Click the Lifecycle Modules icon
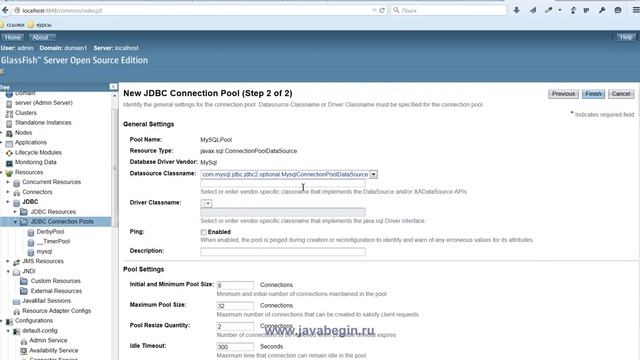Screen dimensions: 640x360 [9, 153]
